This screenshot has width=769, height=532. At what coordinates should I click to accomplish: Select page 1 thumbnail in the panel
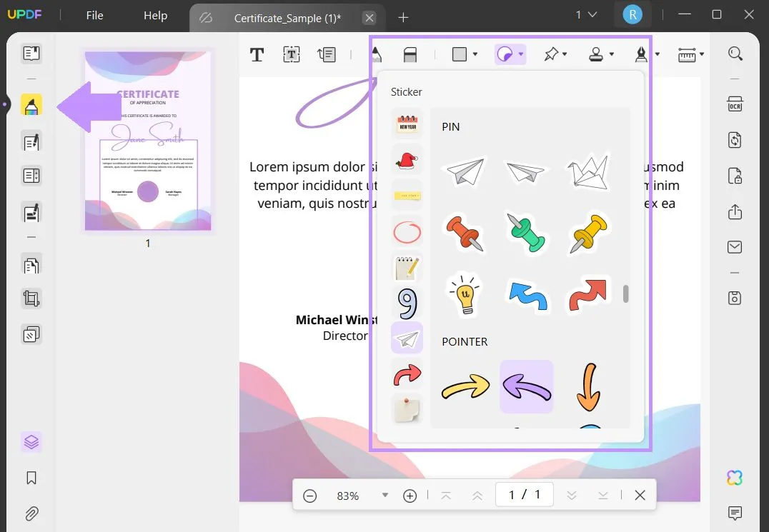(x=147, y=140)
